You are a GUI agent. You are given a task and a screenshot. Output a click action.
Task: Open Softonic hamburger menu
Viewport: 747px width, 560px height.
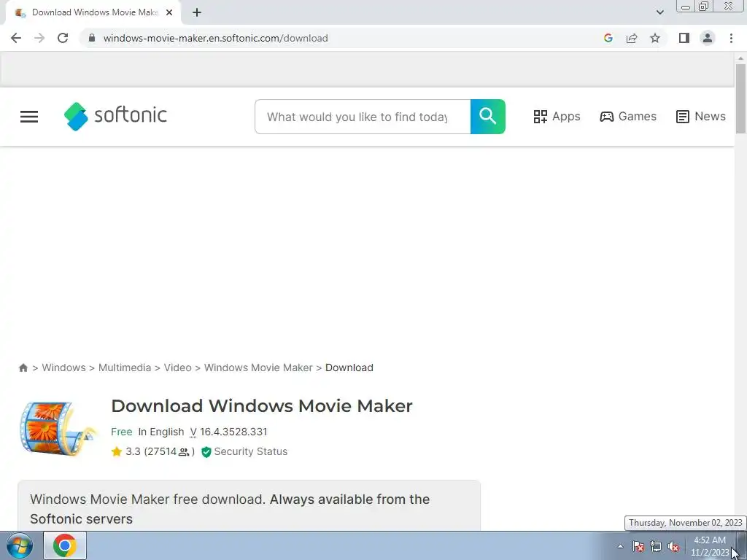pos(29,117)
